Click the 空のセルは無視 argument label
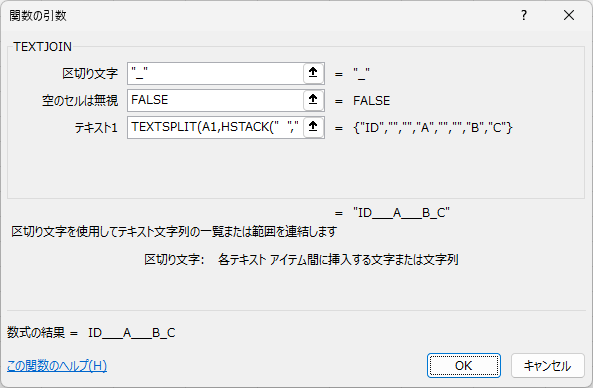This screenshot has height=388, width=593. coord(80,101)
